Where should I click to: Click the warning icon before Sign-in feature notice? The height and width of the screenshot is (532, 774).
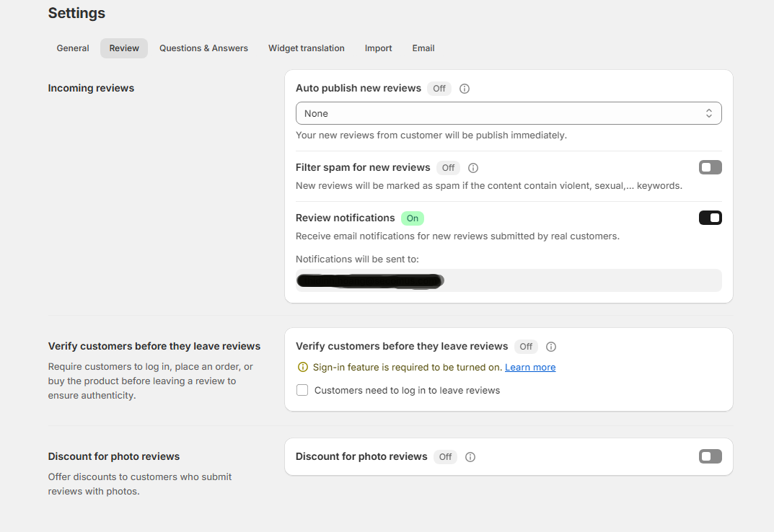point(302,367)
